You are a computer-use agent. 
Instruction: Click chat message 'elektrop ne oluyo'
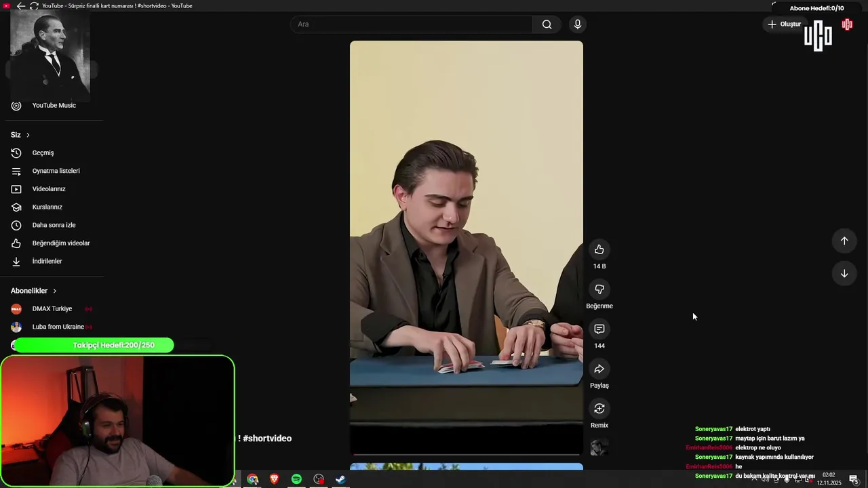click(x=758, y=448)
